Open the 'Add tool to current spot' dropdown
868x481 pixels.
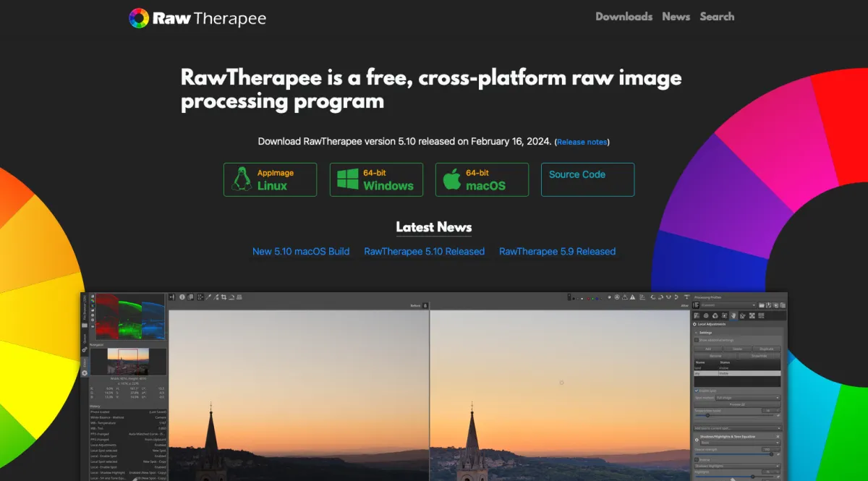[737, 428]
